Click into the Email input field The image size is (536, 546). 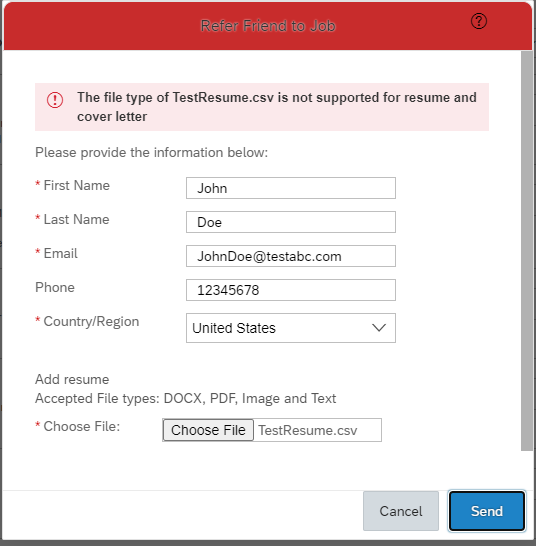tap(291, 256)
